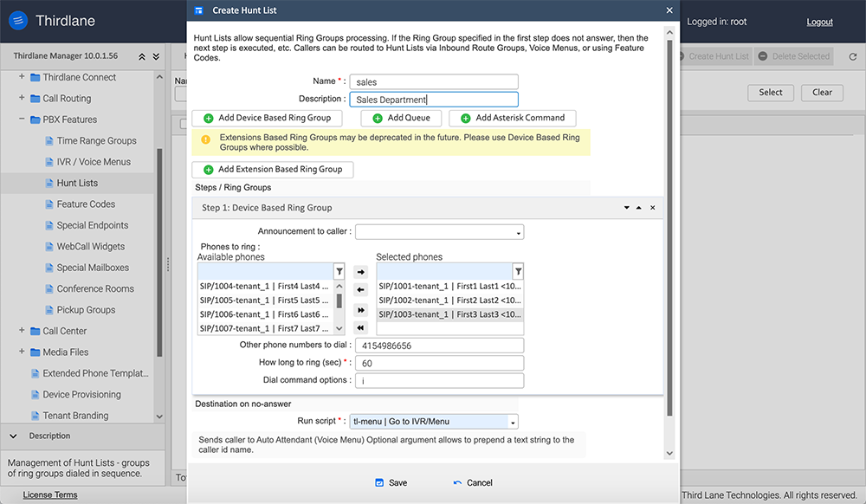This screenshot has width=866, height=504.
Task: Save the hunt list
Action: click(391, 482)
